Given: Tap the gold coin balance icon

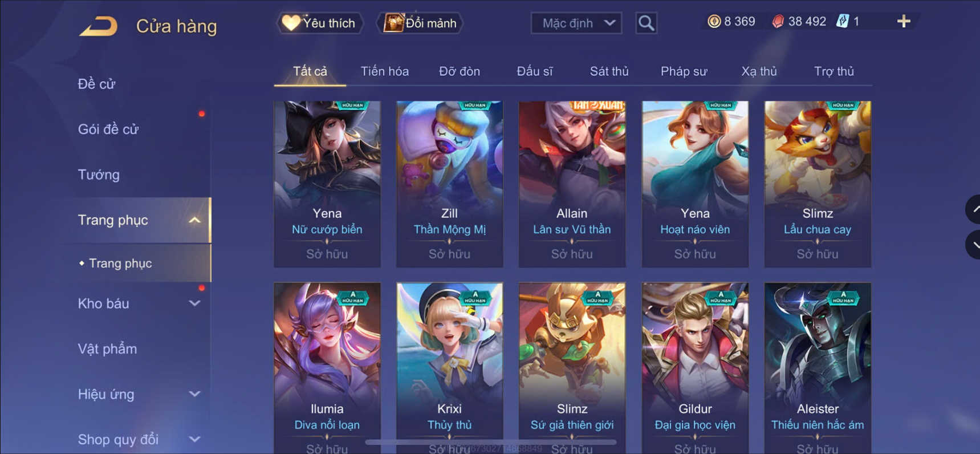Looking at the screenshot, I should [x=714, y=22].
